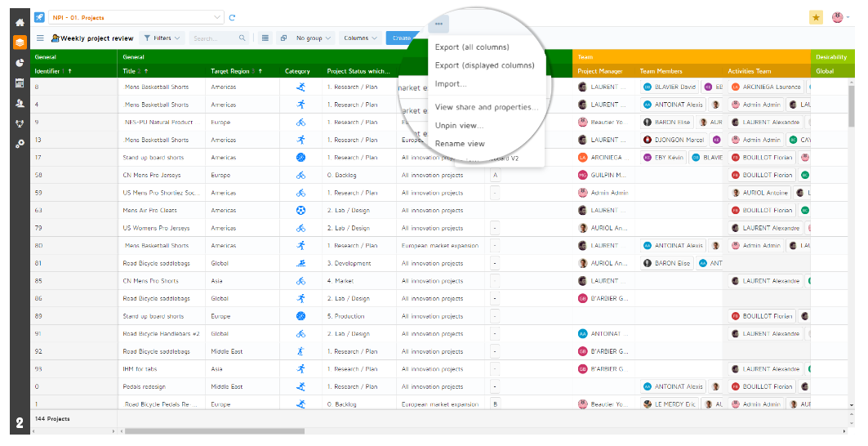Expand the NPI - 01. Projects dropdown

pos(137,17)
